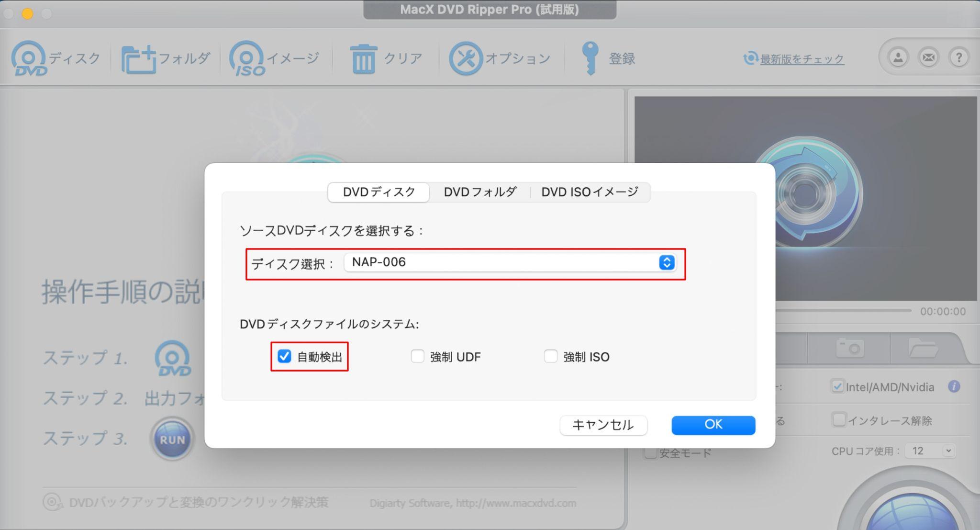Click the hardware encoder info icon
Image resolution: width=980 pixels, height=530 pixels.
coord(954,386)
